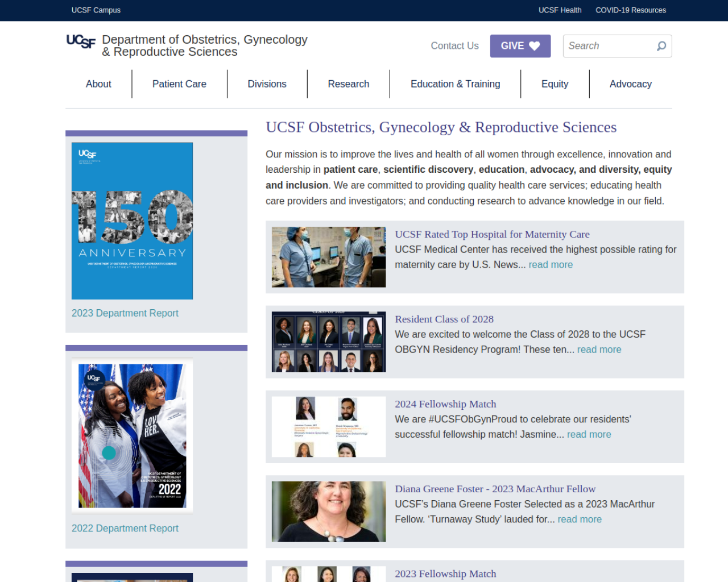The width and height of the screenshot is (728, 582).
Task: Click the Class of 2028 group photo
Action: [329, 342]
